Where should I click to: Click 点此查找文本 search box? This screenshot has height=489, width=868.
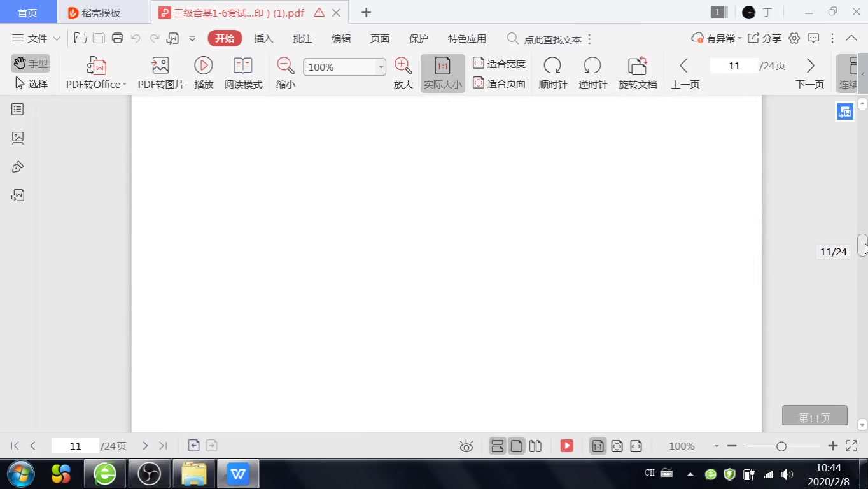pyautogui.click(x=552, y=39)
